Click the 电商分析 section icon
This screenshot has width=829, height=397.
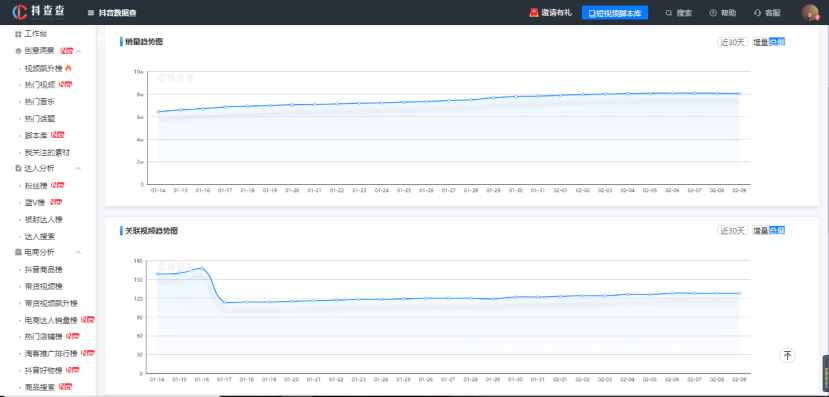pos(18,252)
